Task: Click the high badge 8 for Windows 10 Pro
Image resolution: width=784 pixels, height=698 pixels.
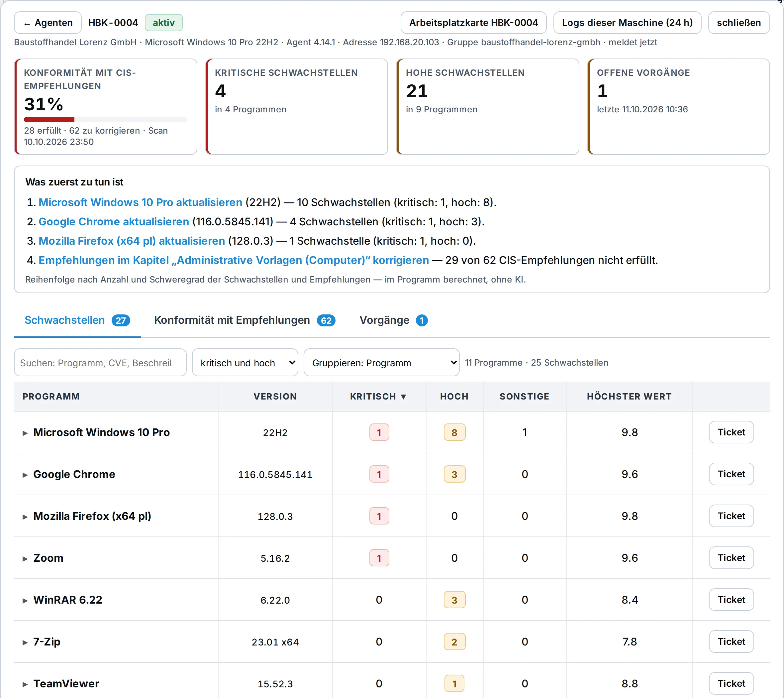Action: [454, 432]
